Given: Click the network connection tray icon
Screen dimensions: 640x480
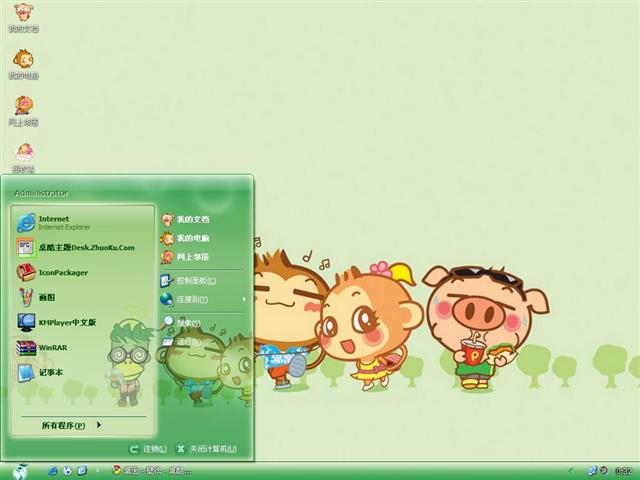Looking at the screenshot, I should [x=592, y=471].
